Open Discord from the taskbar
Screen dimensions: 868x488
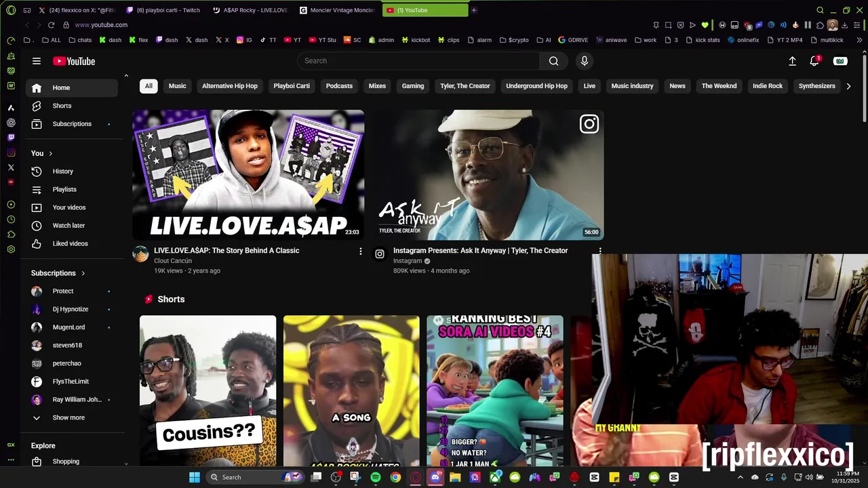coord(435,477)
